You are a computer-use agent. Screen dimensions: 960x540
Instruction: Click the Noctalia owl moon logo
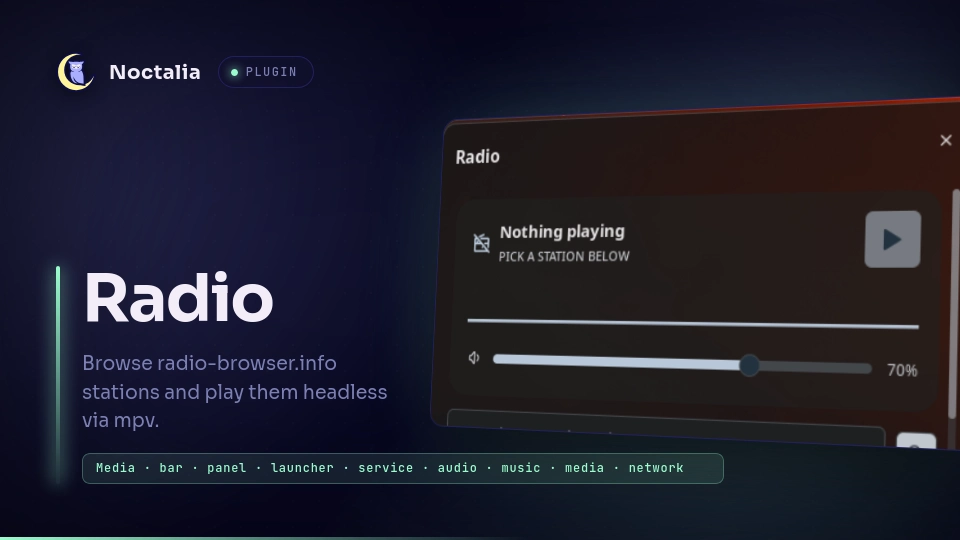(x=75, y=72)
